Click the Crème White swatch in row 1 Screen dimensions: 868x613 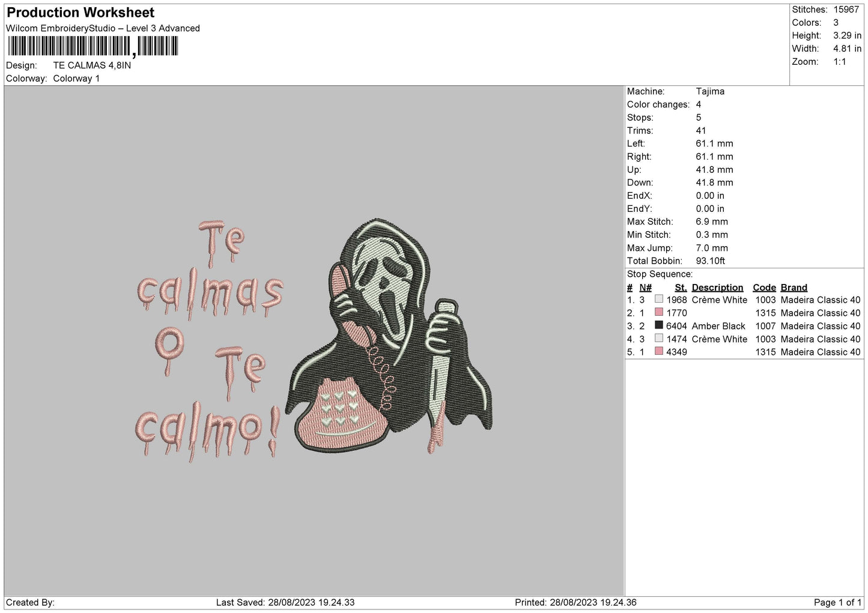pos(659,299)
